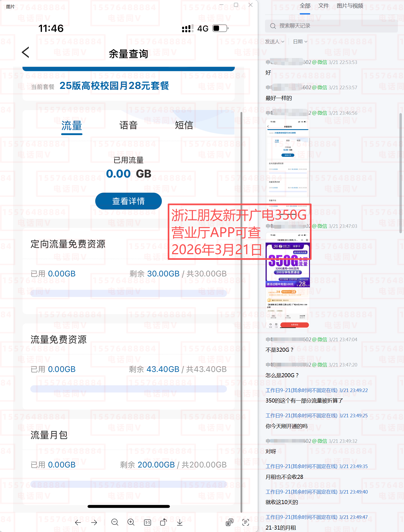
Task: Rotate the image counterclockwise
Action: click(x=163, y=522)
